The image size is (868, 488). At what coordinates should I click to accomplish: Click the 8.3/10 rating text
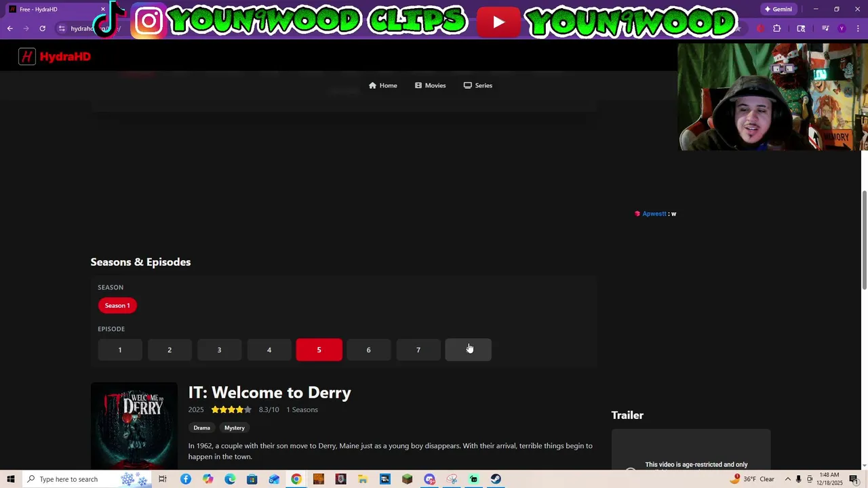[269, 409]
